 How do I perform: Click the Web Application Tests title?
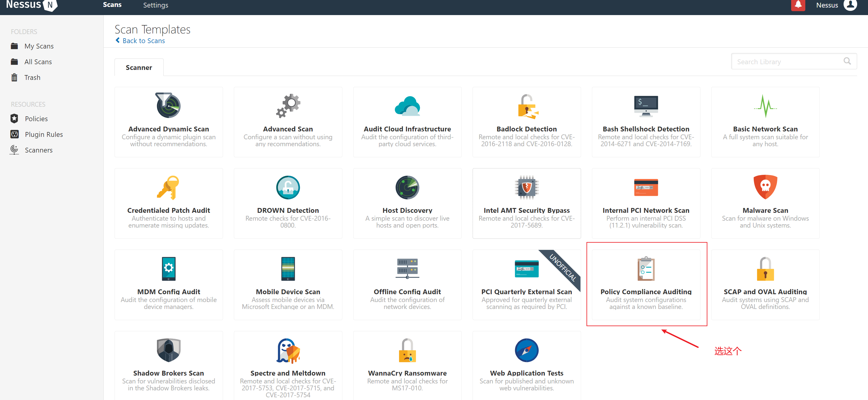527,373
